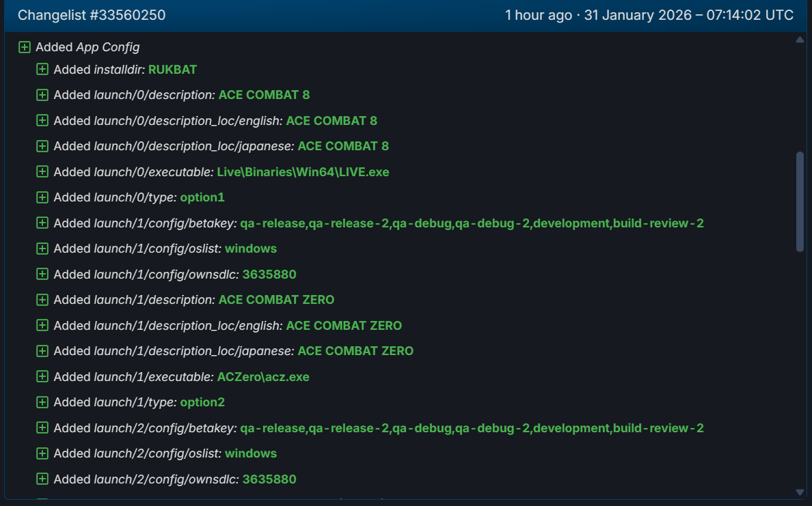Select ACE COMBAT 8 in launch/0 japanese row

[343, 146]
